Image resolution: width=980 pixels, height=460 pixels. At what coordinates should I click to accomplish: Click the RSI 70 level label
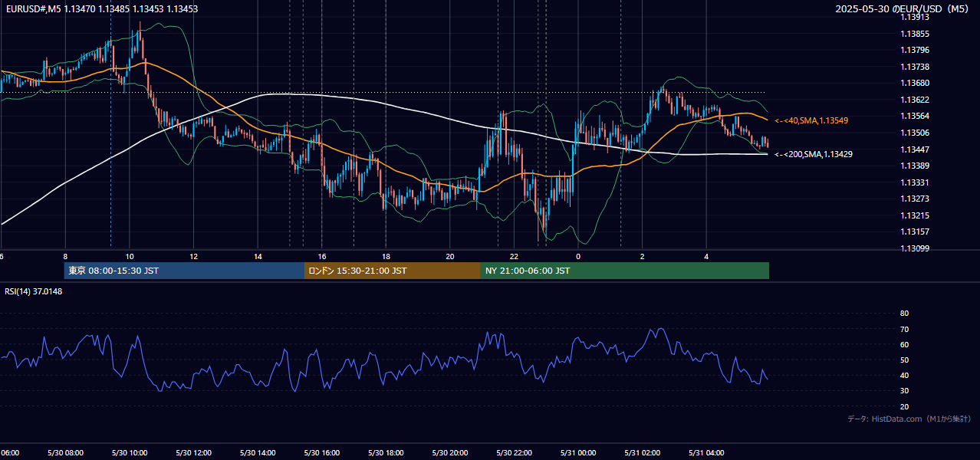tap(904, 329)
